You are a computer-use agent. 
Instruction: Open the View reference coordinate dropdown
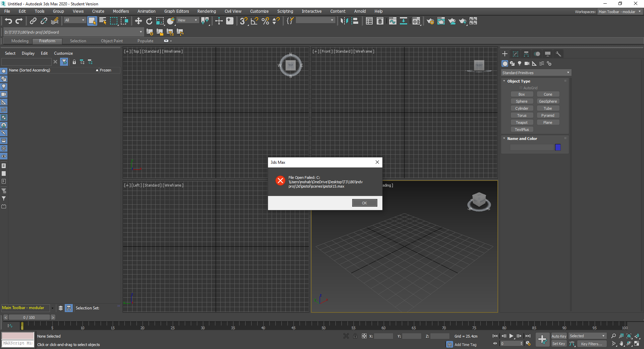coord(187,20)
